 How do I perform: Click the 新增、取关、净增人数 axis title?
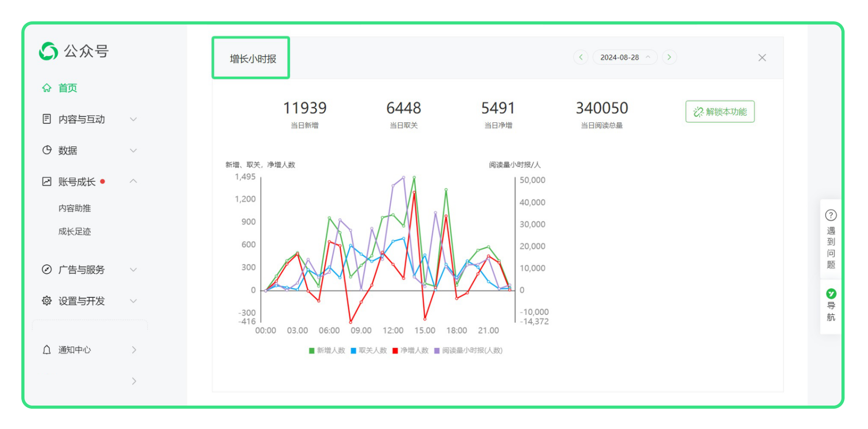point(260,165)
